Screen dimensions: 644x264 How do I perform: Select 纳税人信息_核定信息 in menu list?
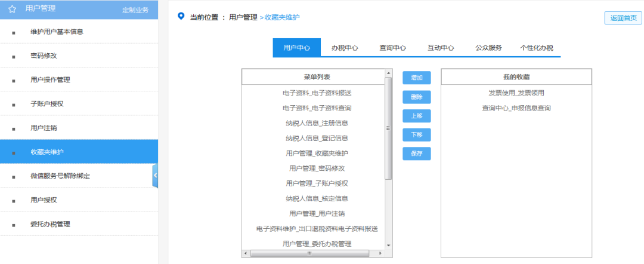(317, 199)
